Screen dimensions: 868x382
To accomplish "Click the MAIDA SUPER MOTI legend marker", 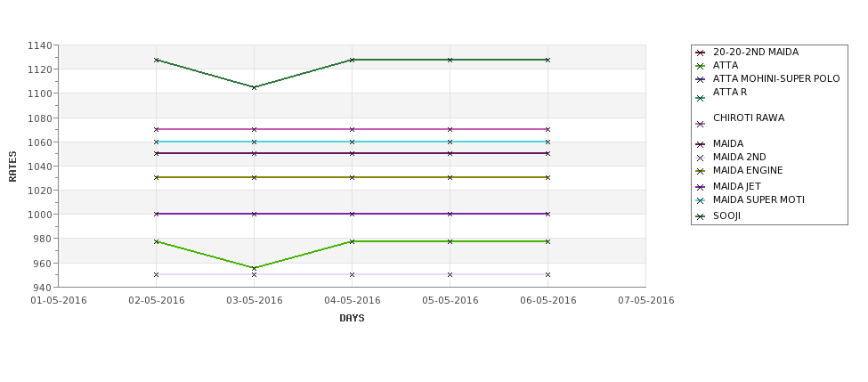I will pos(701,200).
